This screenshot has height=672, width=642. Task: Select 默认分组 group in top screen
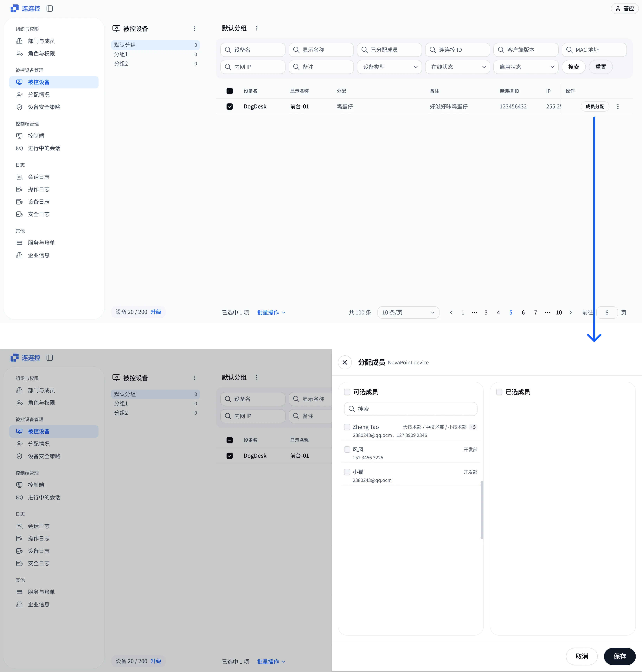155,45
